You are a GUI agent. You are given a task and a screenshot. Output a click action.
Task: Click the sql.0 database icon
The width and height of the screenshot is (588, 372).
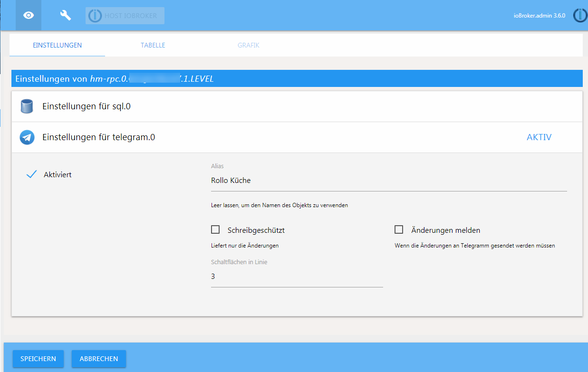coord(27,106)
